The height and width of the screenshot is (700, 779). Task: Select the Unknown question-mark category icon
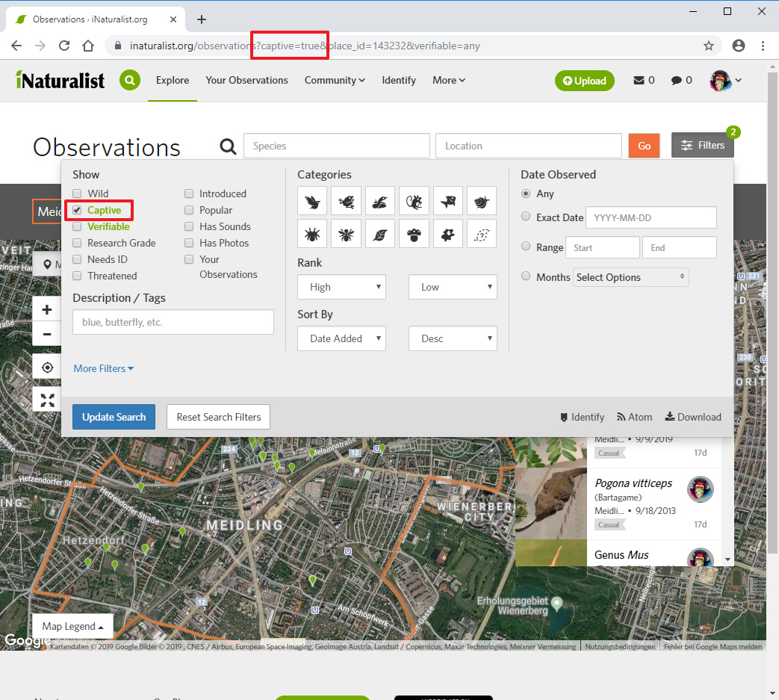click(482, 234)
